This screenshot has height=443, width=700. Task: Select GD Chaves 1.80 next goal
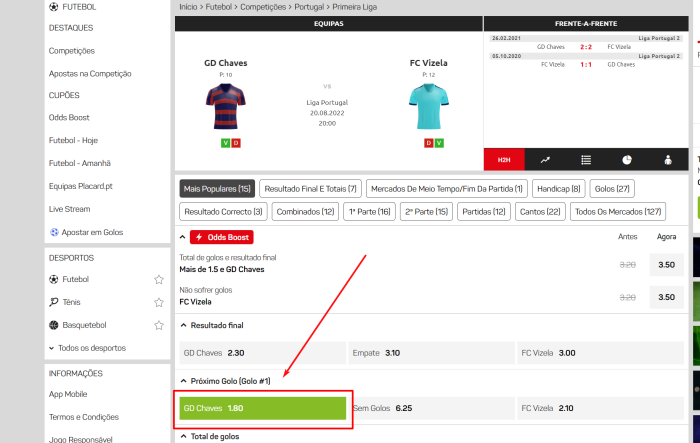coord(262,408)
